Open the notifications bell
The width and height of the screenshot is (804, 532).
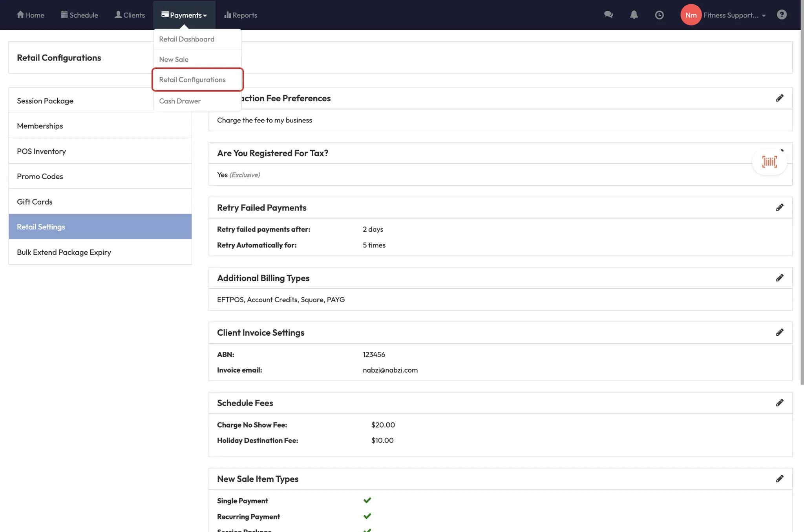tap(634, 15)
